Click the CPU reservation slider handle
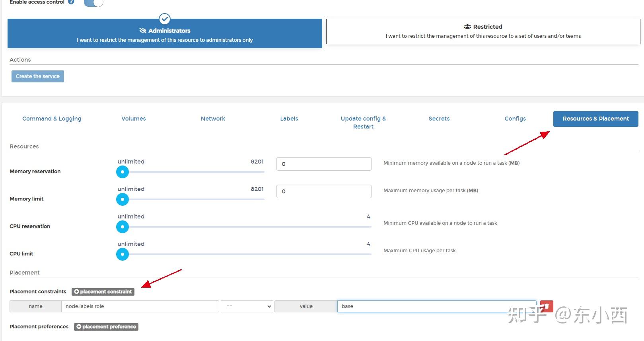Image resolution: width=644 pixels, height=341 pixels. (x=123, y=227)
